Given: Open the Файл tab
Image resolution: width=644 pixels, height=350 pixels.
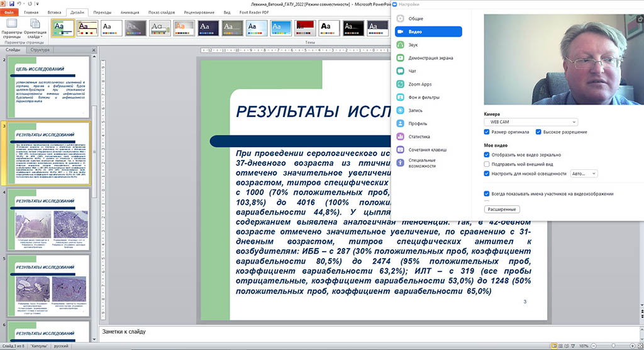Looking at the screenshot, I should click(x=9, y=13).
